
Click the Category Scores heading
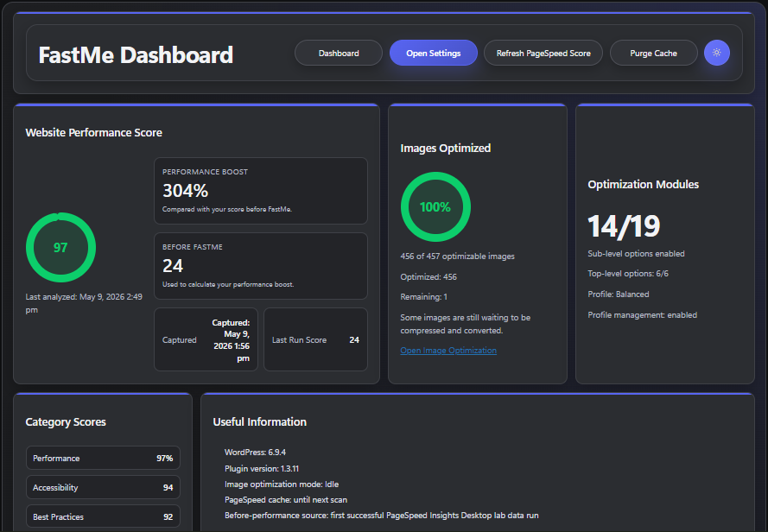tap(66, 421)
